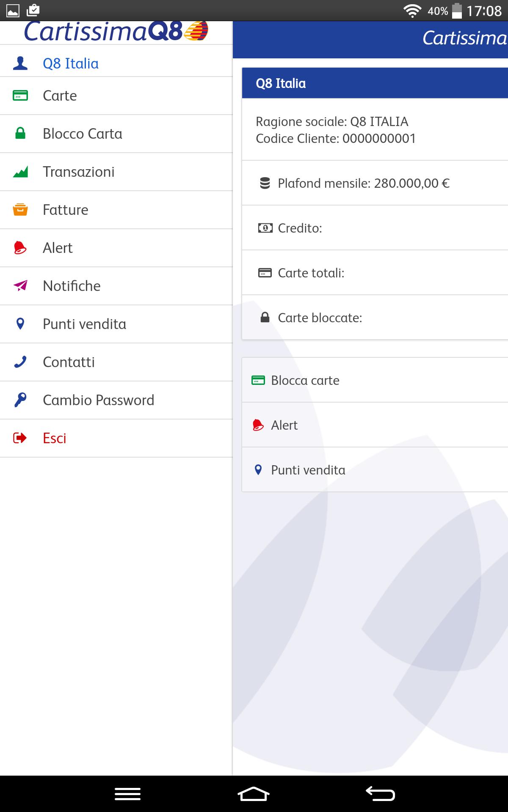Tap the Android back navigation button

[x=380, y=794]
